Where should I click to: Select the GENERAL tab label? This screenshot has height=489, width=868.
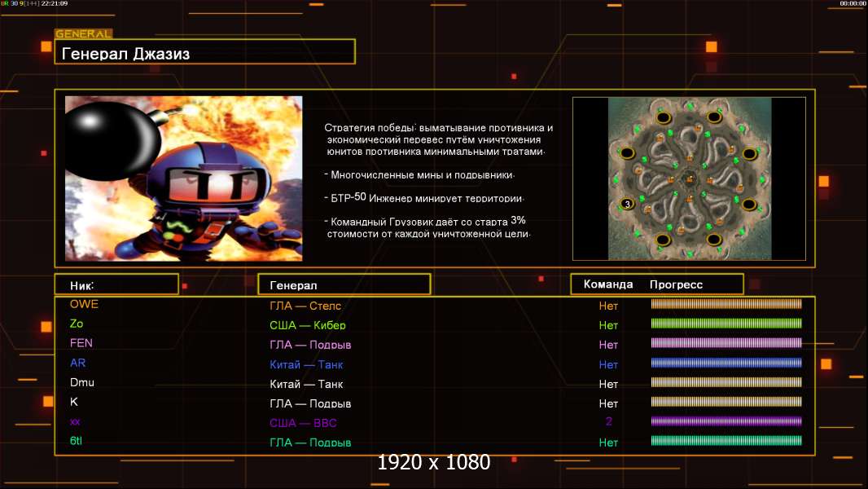(x=83, y=34)
